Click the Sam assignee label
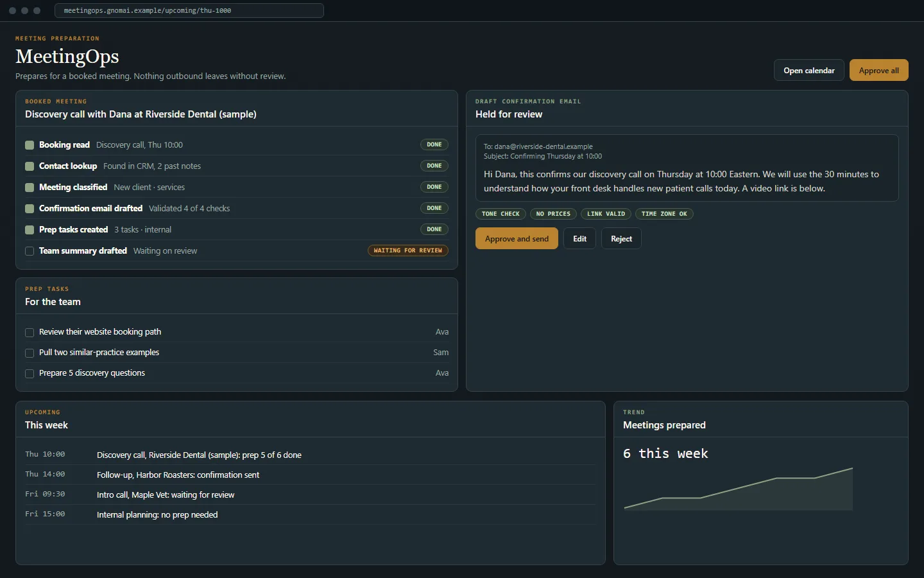This screenshot has height=578, width=924. [441, 353]
